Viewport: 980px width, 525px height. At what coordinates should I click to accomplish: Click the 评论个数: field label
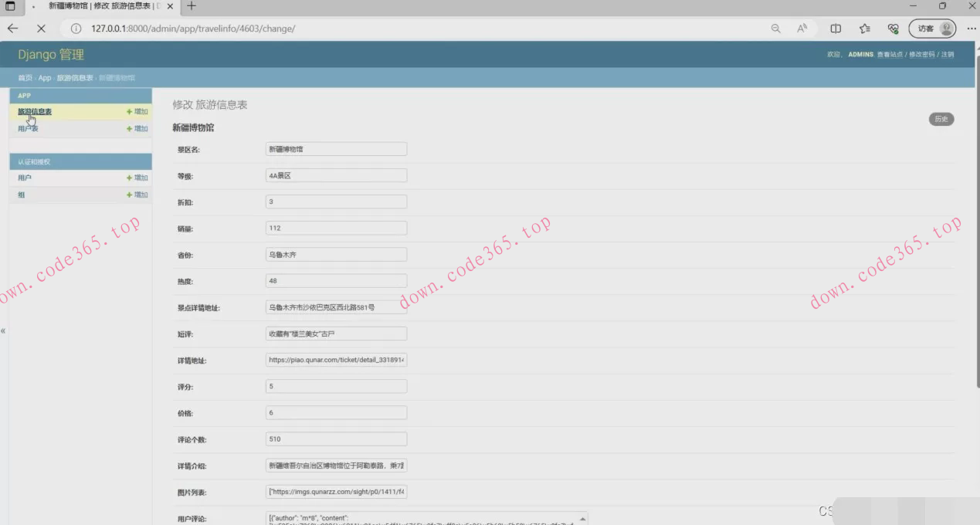[x=192, y=439]
